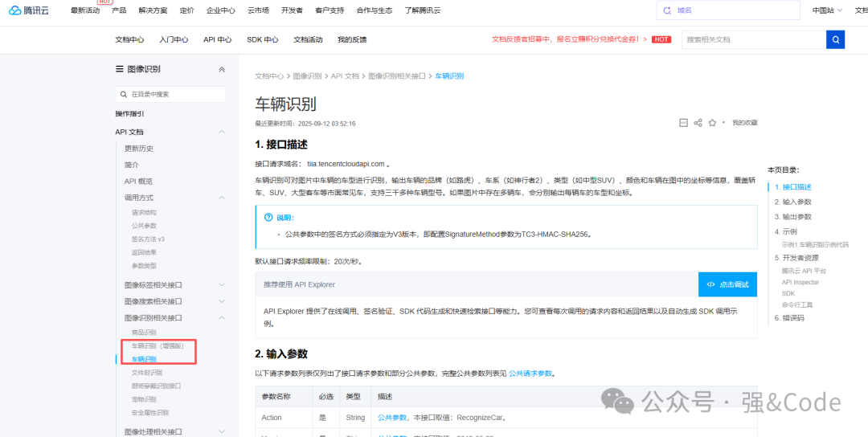The image size is (868, 437).
Task: Click the 腾讯云 logo
Action: pos(29,10)
